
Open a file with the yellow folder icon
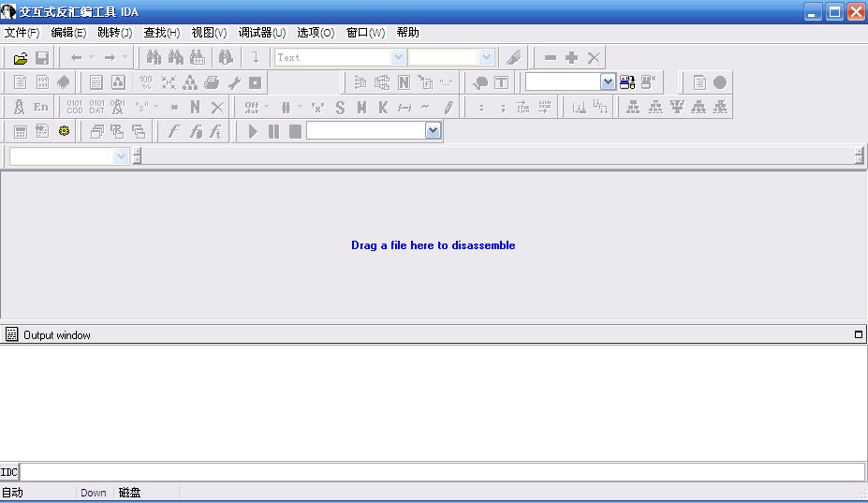21,58
